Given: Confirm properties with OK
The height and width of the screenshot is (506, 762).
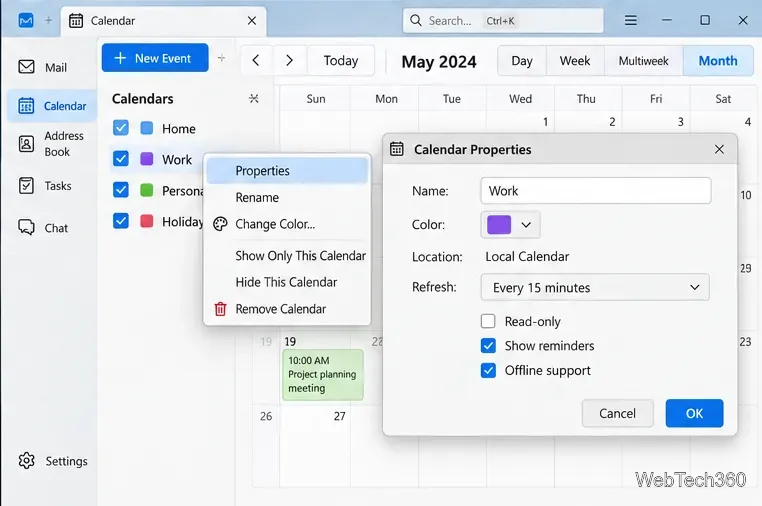Looking at the screenshot, I should (x=694, y=413).
